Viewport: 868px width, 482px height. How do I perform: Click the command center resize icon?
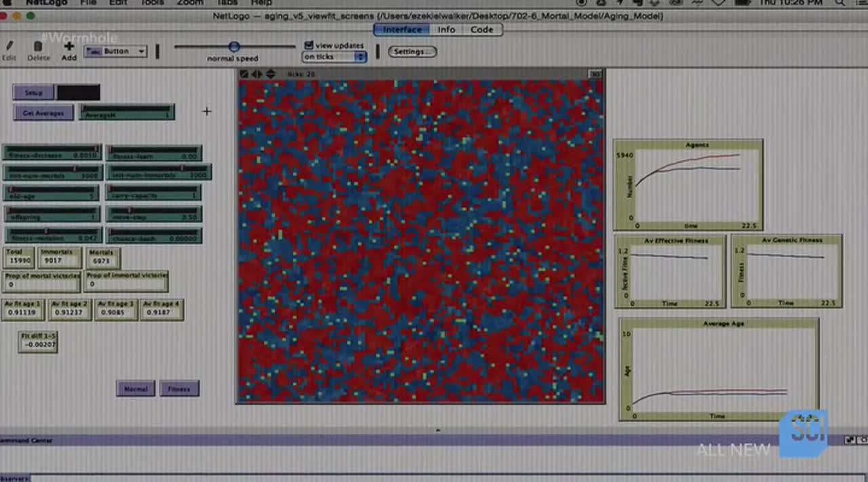850,440
